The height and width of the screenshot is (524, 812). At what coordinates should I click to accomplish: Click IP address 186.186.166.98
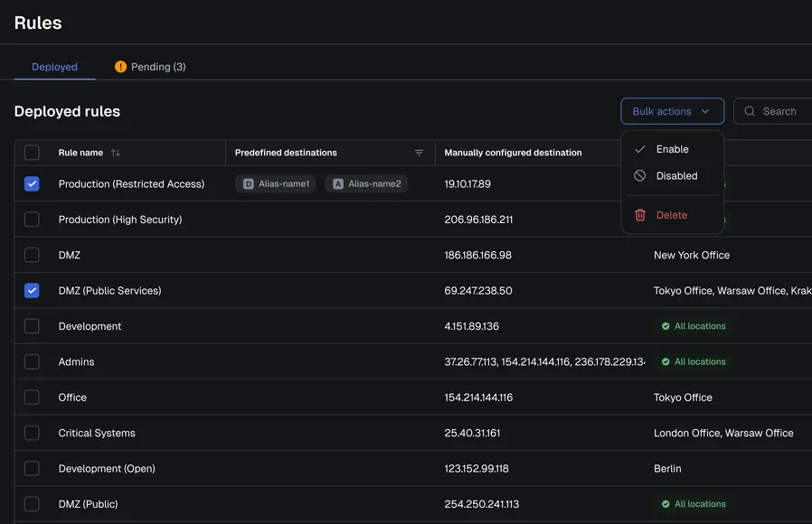click(478, 255)
